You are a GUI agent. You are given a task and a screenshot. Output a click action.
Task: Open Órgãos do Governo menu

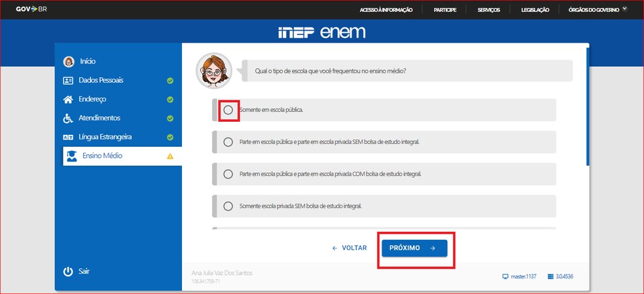pos(594,10)
